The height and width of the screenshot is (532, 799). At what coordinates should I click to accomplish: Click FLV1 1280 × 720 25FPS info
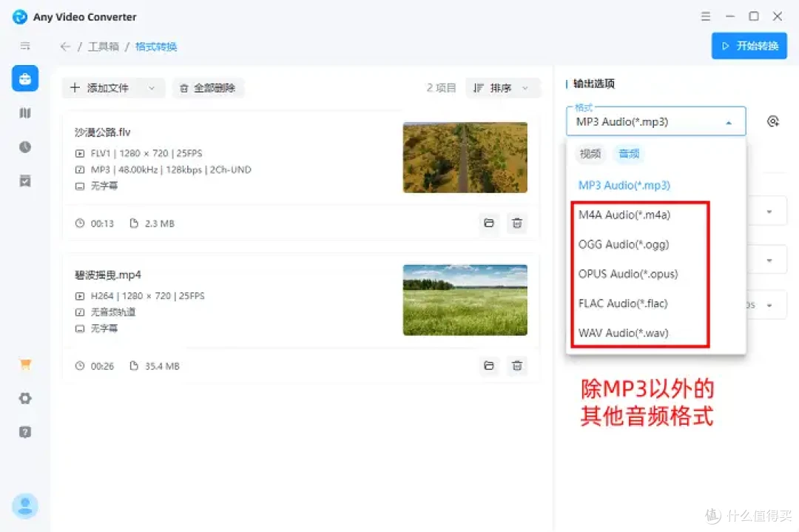pos(146,153)
